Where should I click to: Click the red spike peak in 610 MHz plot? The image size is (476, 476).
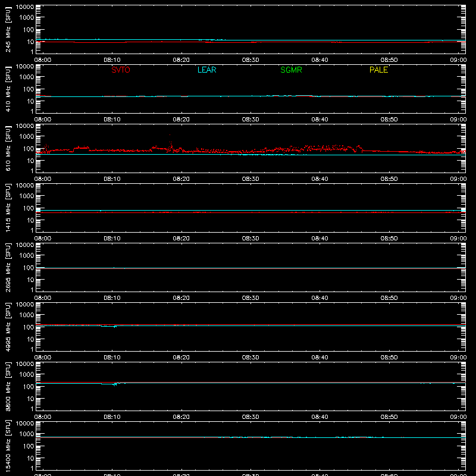(x=170, y=135)
